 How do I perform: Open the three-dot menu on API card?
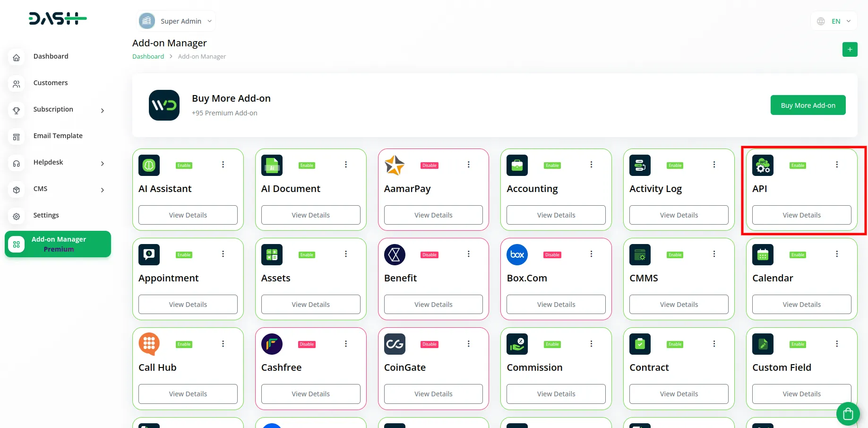point(837,165)
